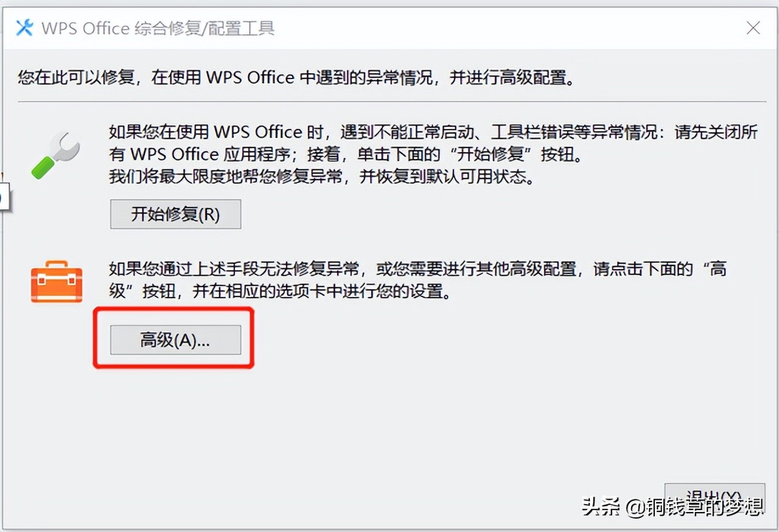Click the WPS repair tool title bar icon
Viewport: 779px width, 532px height.
pyautogui.click(x=24, y=27)
